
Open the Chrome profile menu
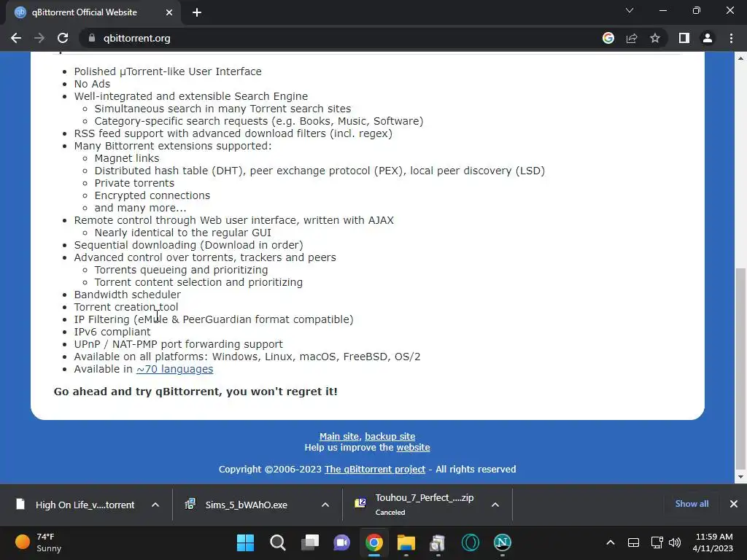(708, 38)
